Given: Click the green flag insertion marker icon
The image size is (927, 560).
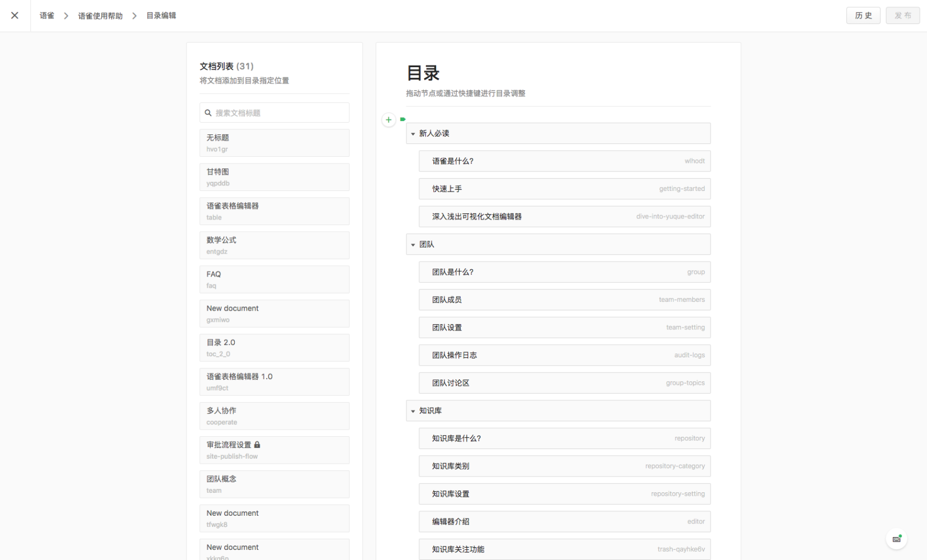Looking at the screenshot, I should click(x=402, y=119).
